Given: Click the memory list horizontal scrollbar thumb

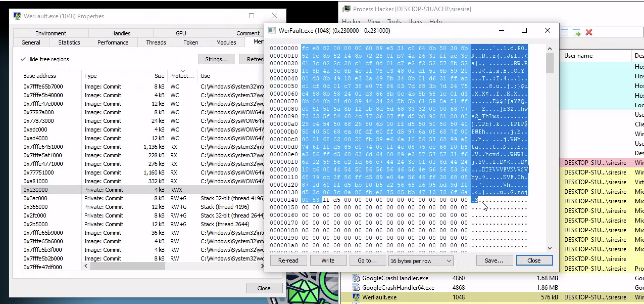Looking at the screenshot, I should click(x=128, y=266).
